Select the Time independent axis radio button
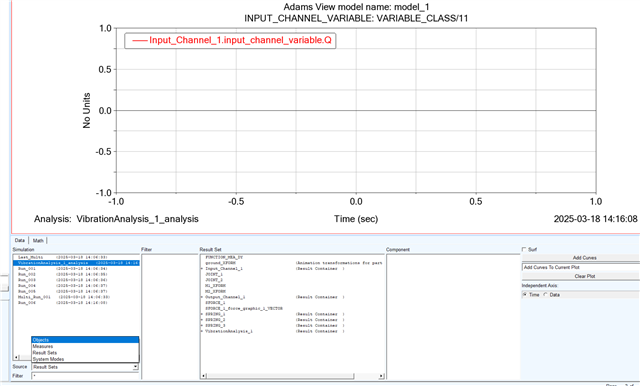Screen dimensions: 640x386 click(x=524, y=295)
